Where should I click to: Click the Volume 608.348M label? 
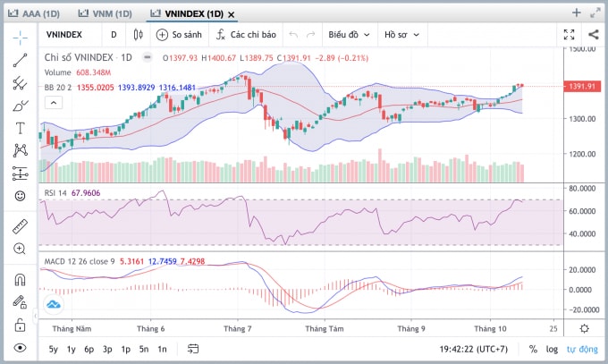click(x=78, y=72)
